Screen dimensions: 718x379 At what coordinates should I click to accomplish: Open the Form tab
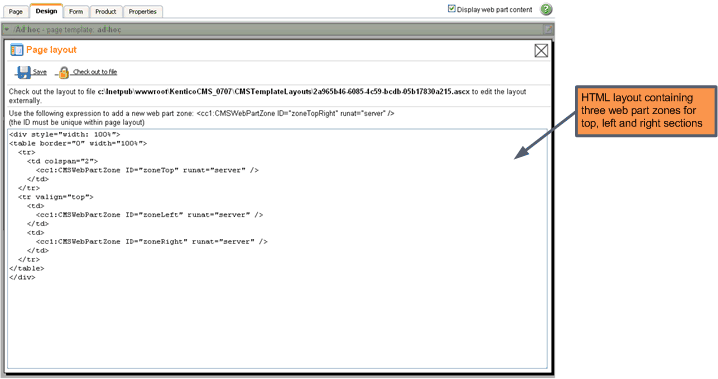[x=76, y=11]
